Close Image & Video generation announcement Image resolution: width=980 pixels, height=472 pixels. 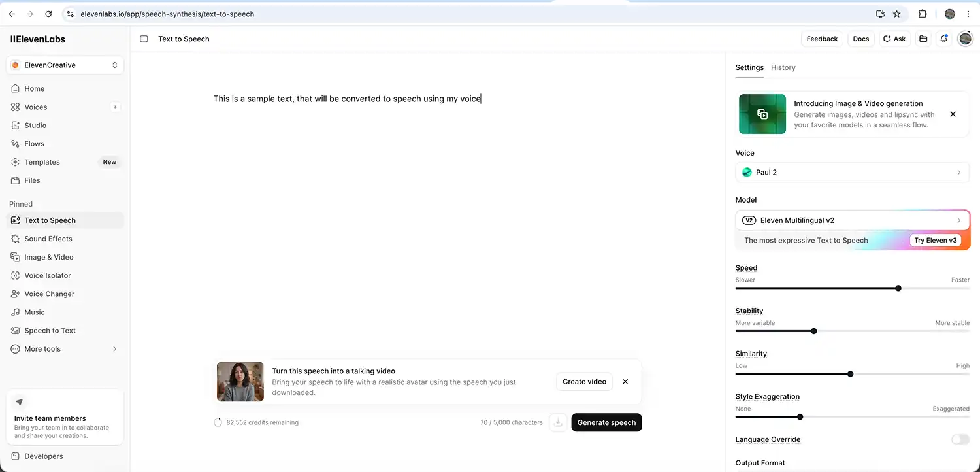[953, 114]
